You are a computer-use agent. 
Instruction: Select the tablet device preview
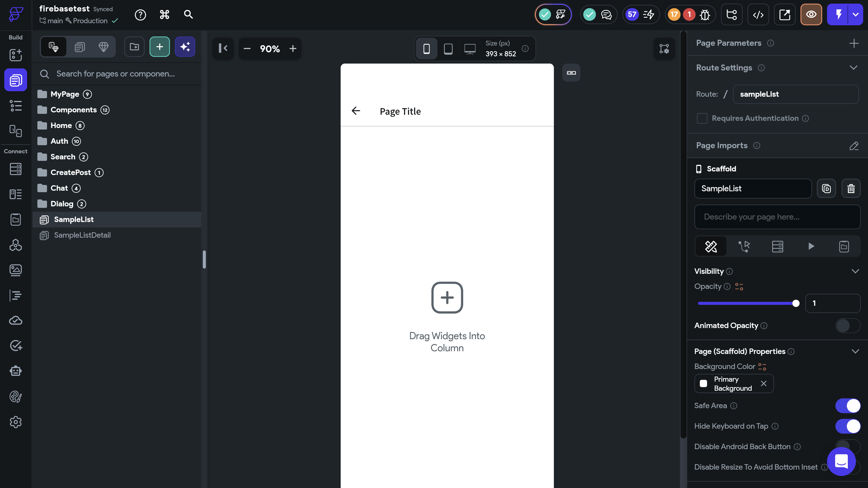tap(448, 49)
